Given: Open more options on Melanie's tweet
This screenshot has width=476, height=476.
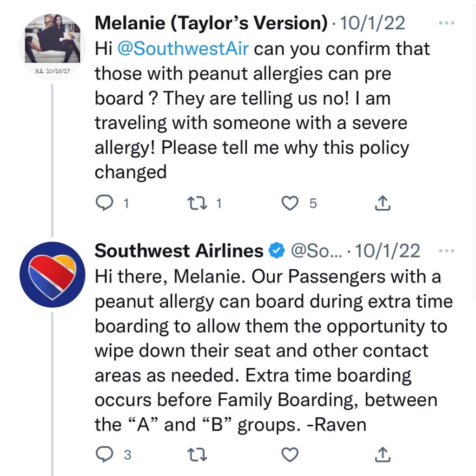Looking at the screenshot, I should (x=447, y=23).
